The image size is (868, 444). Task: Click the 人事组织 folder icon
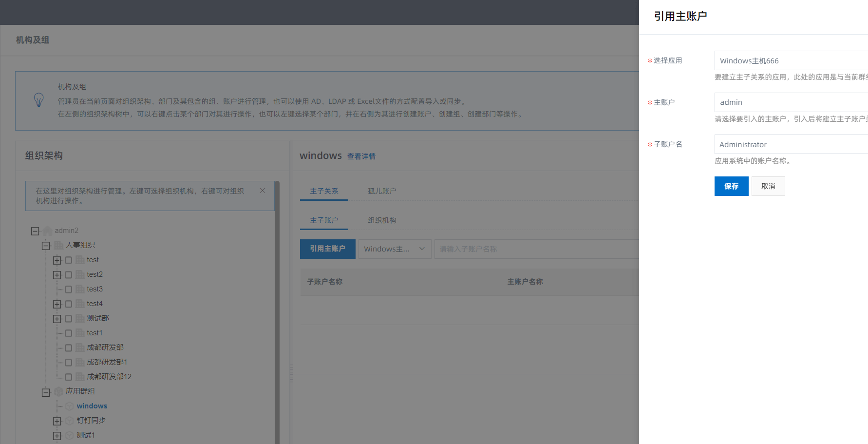click(59, 245)
